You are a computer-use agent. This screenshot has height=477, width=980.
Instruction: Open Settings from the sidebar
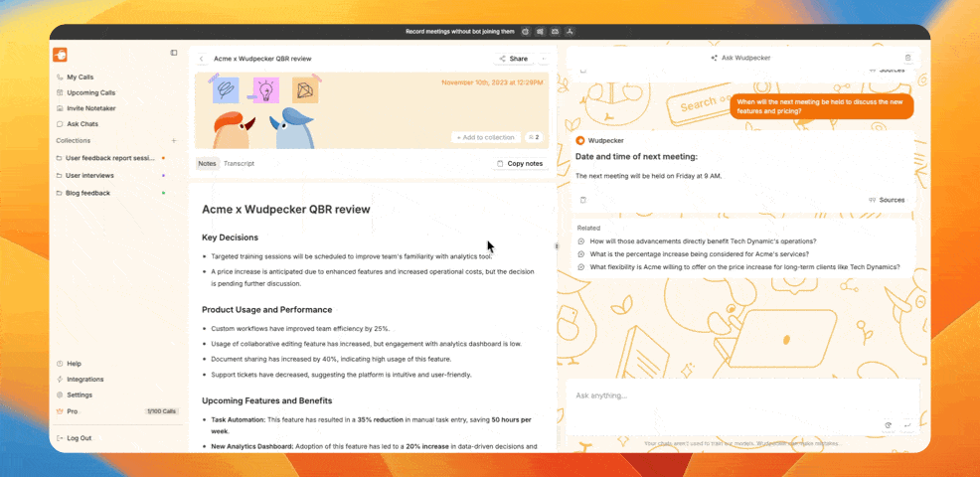coord(80,395)
